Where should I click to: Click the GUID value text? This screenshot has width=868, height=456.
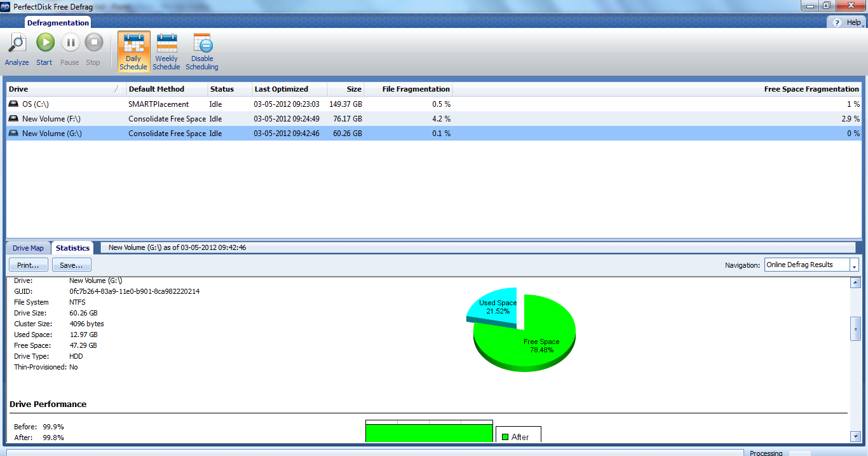(134, 291)
